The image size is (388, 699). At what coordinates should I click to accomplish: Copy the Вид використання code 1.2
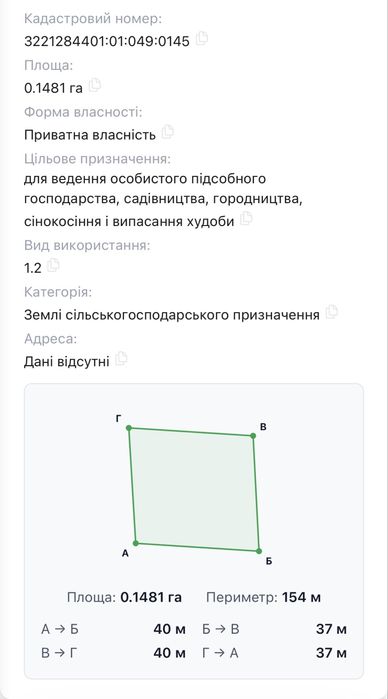[54, 265]
